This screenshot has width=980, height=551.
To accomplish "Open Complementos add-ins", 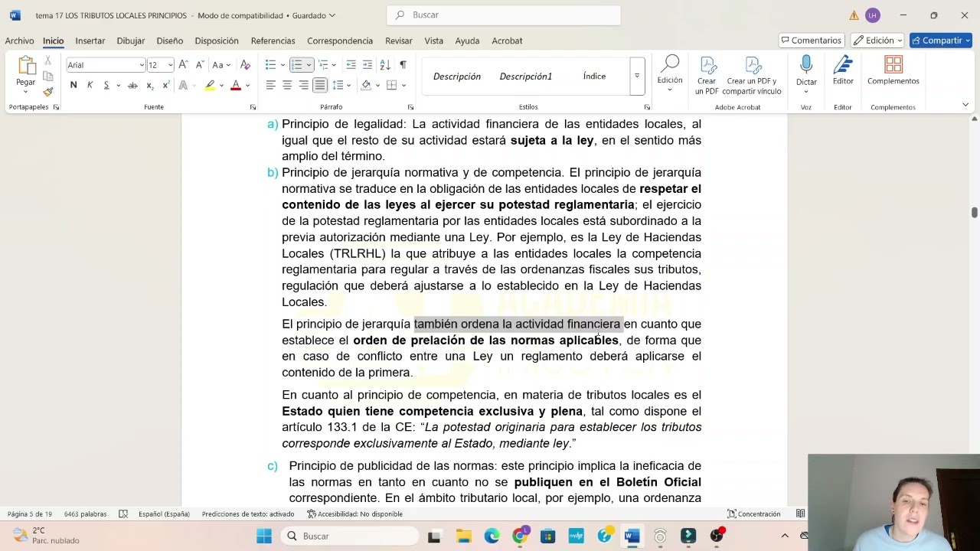I will tap(893, 70).
